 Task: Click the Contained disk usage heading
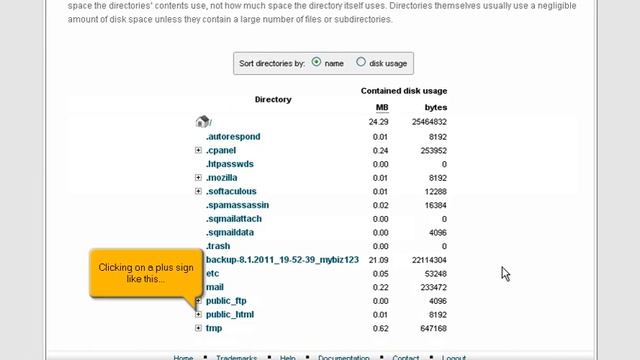[404, 91]
